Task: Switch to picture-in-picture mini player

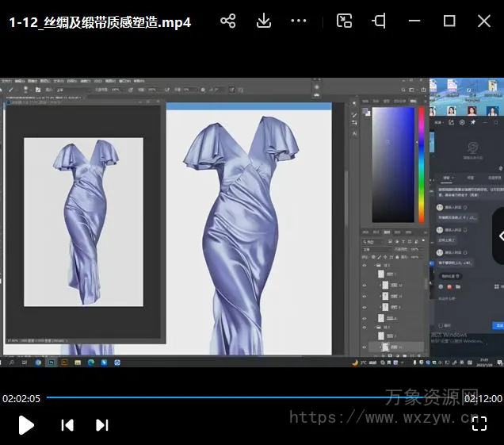Action: click(x=344, y=21)
